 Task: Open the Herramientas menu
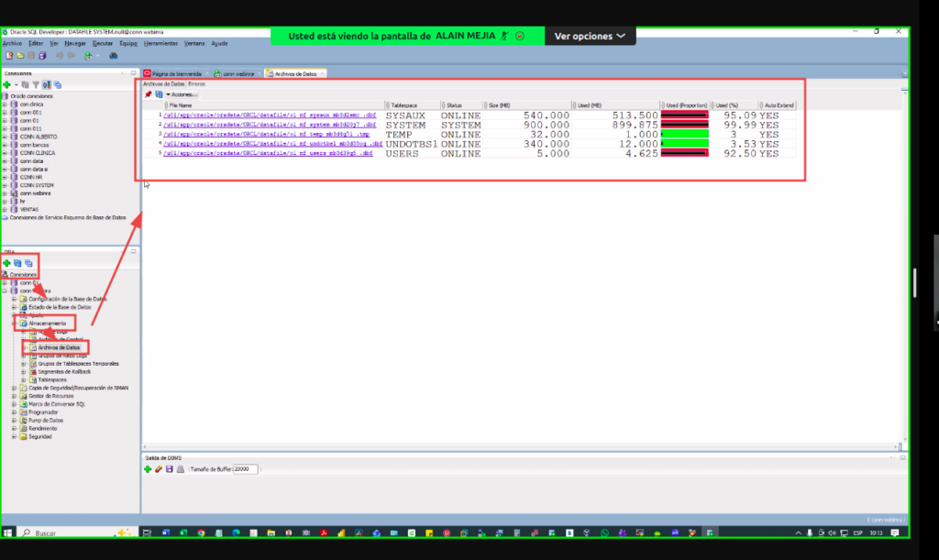(x=160, y=43)
